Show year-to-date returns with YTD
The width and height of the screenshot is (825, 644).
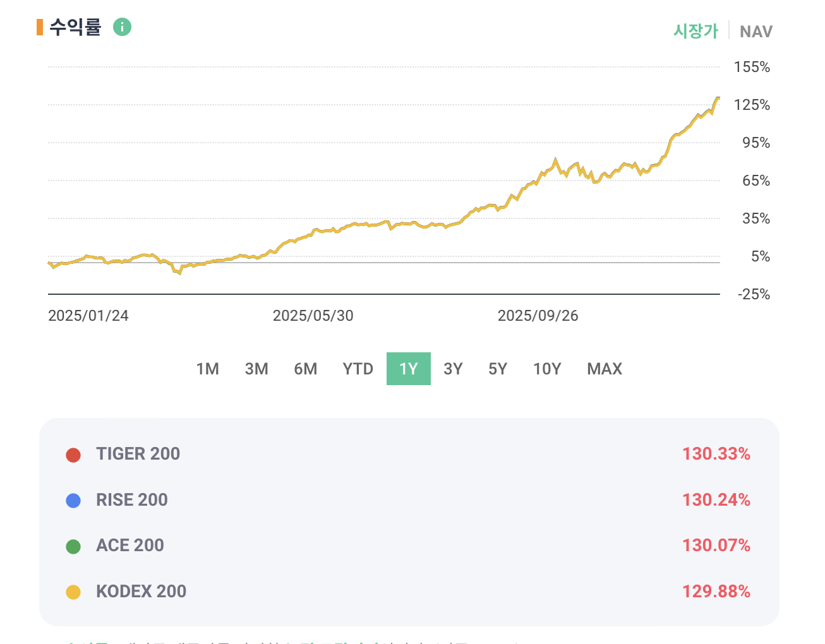click(x=358, y=369)
